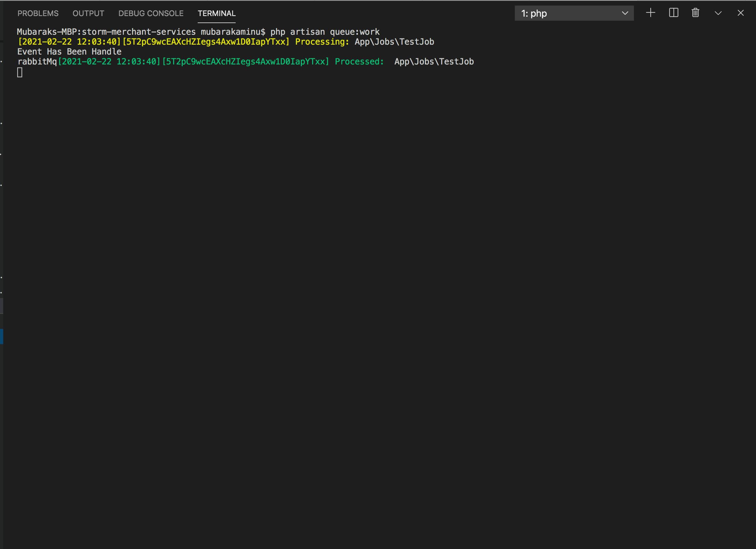Open the PROBLEMS panel tab

[x=38, y=13]
